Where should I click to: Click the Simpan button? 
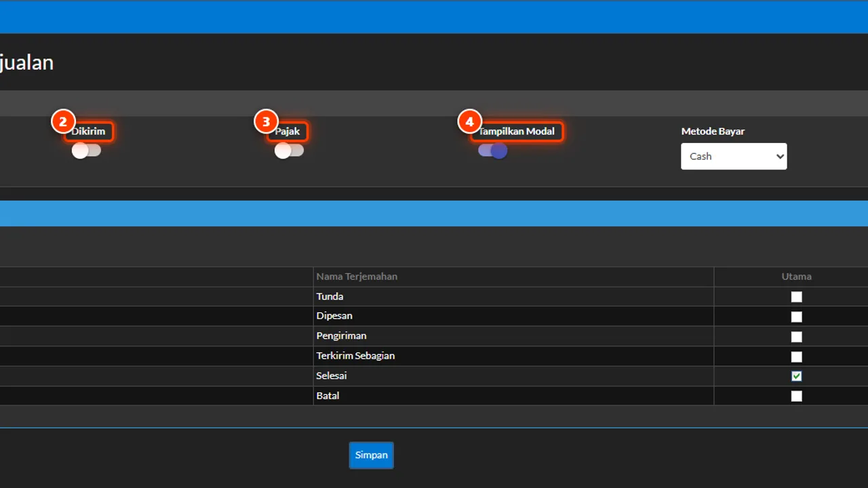coord(372,455)
